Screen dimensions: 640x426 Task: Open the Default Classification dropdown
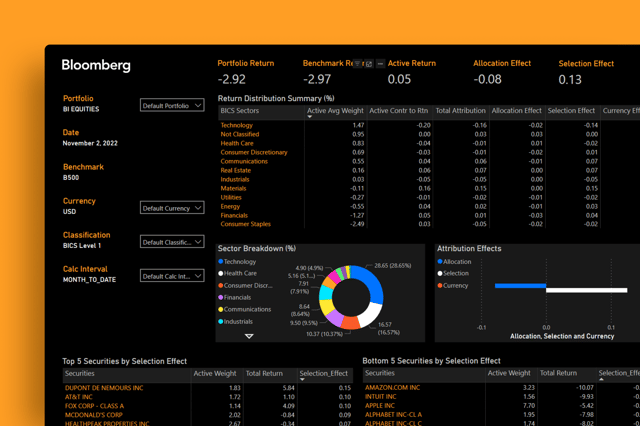coord(172,242)
